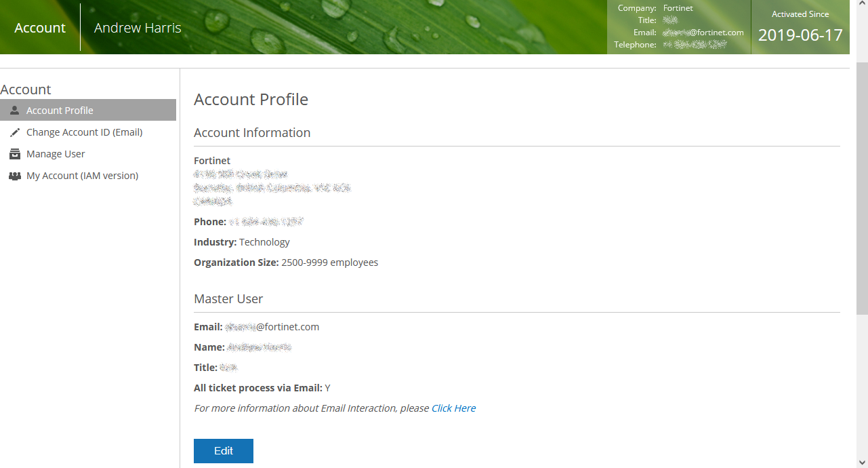Click the Account Profile page heading
Screen dimensions: 868x468
251,99
